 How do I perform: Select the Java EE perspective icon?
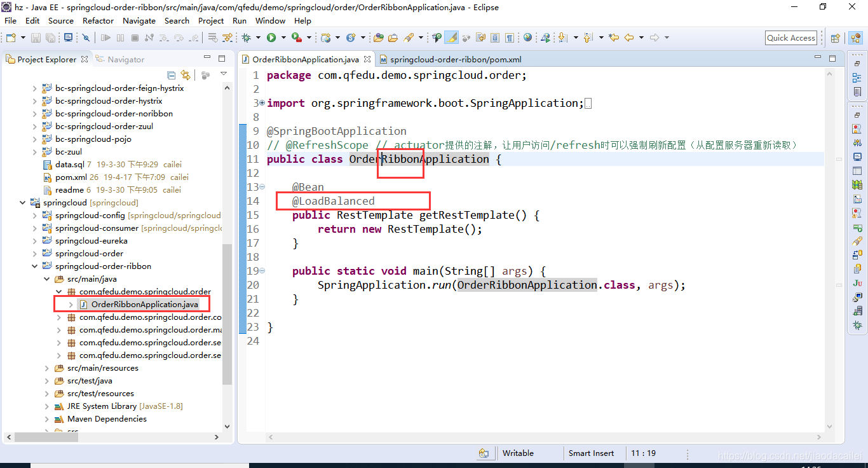click(x=855, y=38)
